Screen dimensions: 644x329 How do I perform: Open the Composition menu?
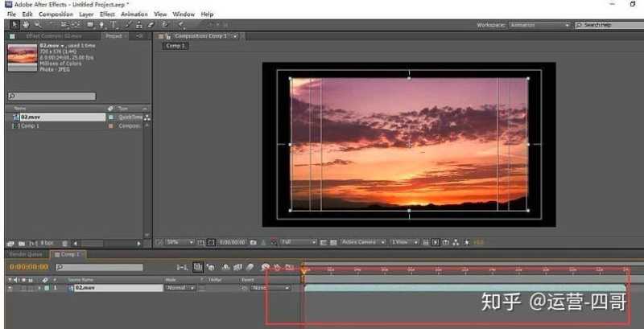pos(56,14)
